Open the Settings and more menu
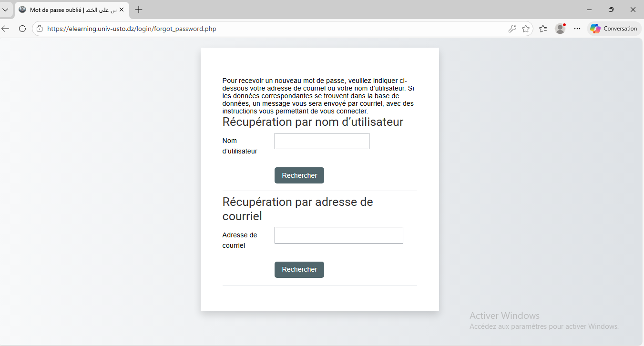Viewport: 644px width, 346px height. (x=577, y=29)
